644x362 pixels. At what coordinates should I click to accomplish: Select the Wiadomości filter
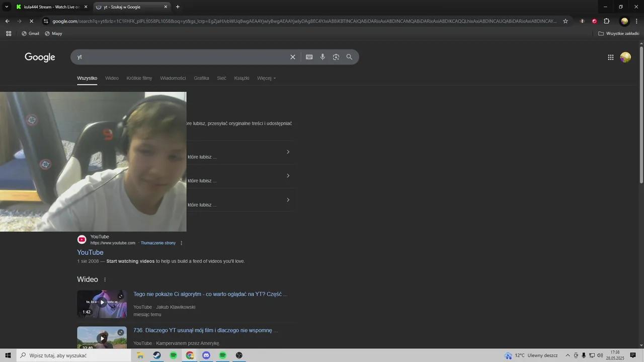point(173,78)
